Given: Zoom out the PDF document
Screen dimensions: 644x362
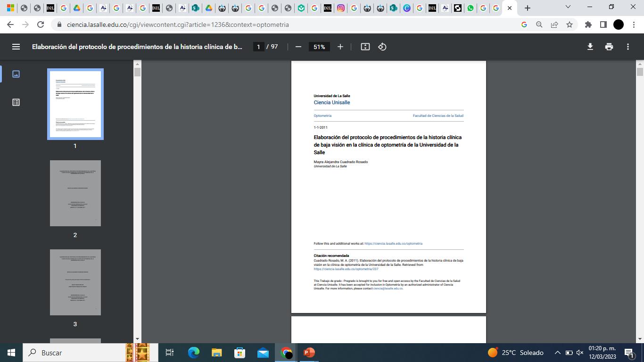Looking at the screenshot, I should pos(298,47).
